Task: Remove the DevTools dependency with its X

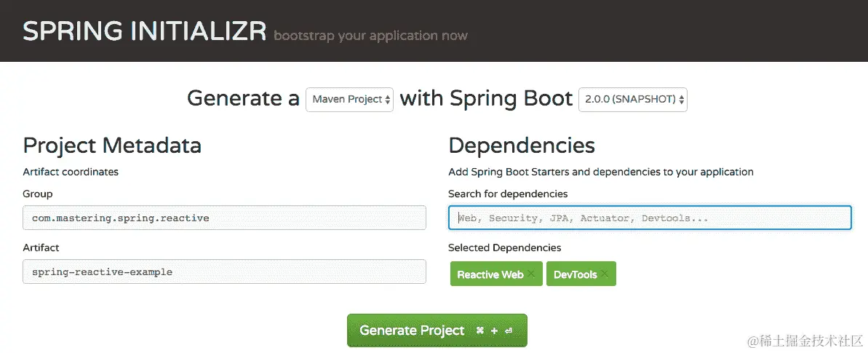Action: pyautogui.click(x=605, y=274)
